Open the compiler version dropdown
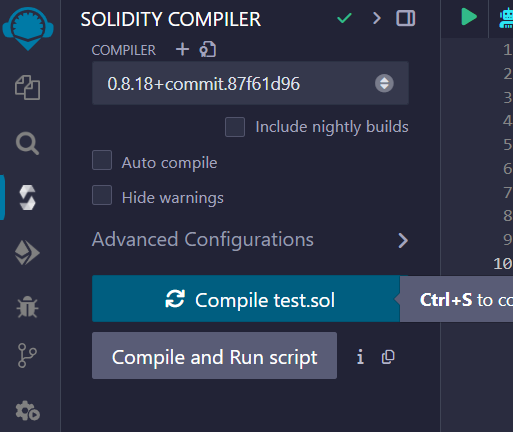The height and width of the screenshot is (432, 513). pos(250,83)
